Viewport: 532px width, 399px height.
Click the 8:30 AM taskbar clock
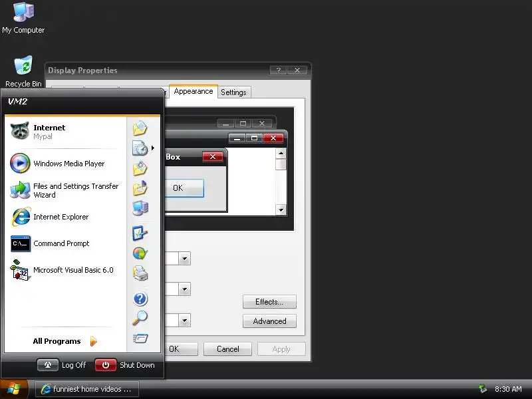click(x=508, y=389)
